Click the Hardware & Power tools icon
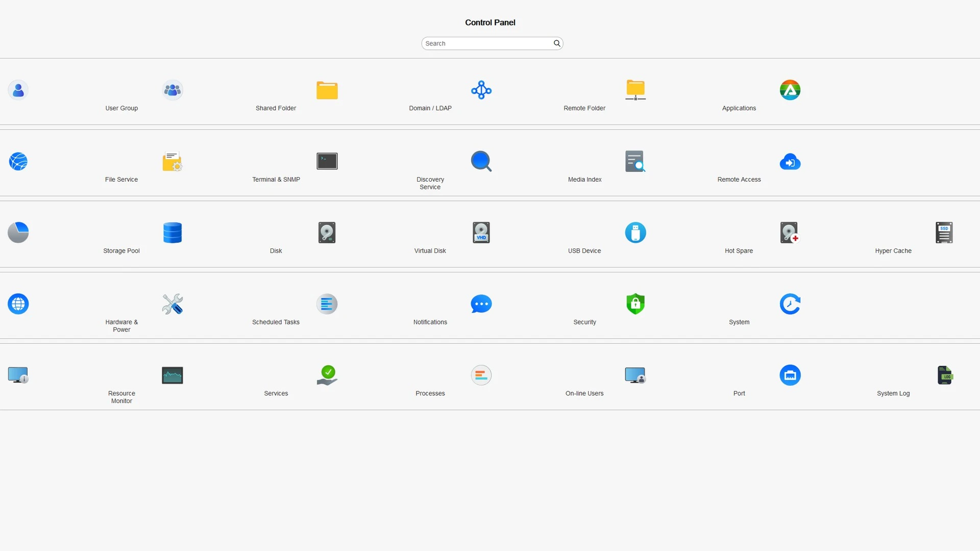This screenshot has width=980, height=551. tap(173, 304)
